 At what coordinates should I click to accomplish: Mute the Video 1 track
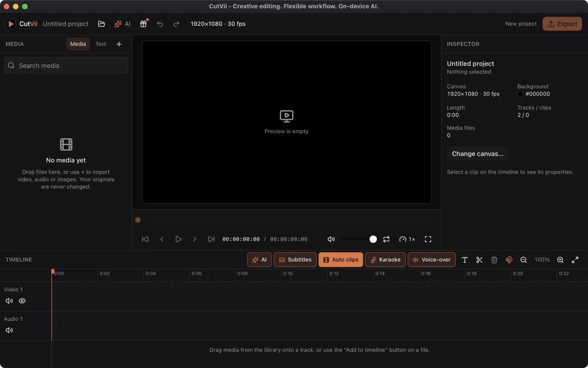tap(9, 301)
